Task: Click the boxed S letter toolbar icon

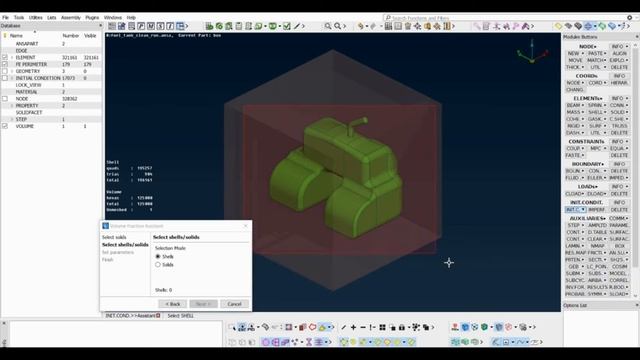Action: click(160, 26)
